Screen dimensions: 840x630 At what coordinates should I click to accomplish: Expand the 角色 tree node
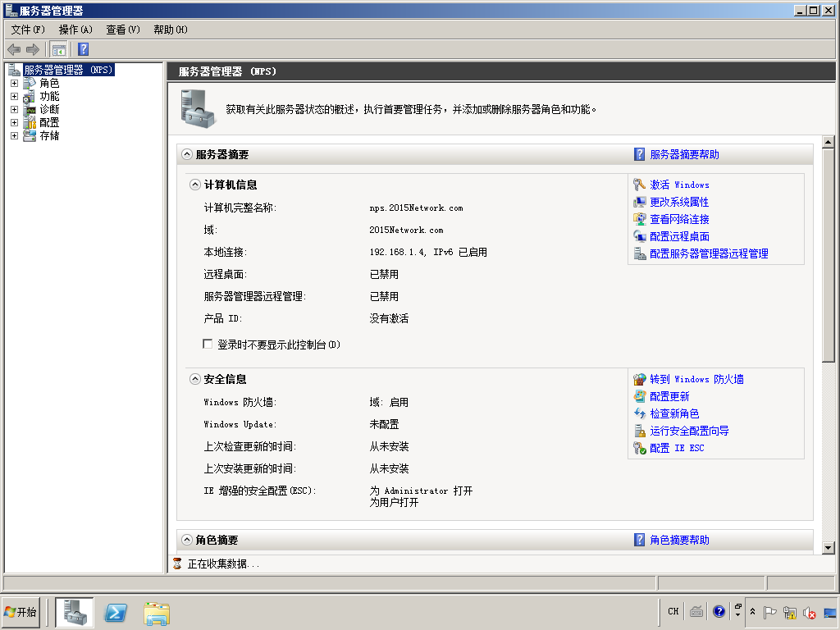click(15, 84)
